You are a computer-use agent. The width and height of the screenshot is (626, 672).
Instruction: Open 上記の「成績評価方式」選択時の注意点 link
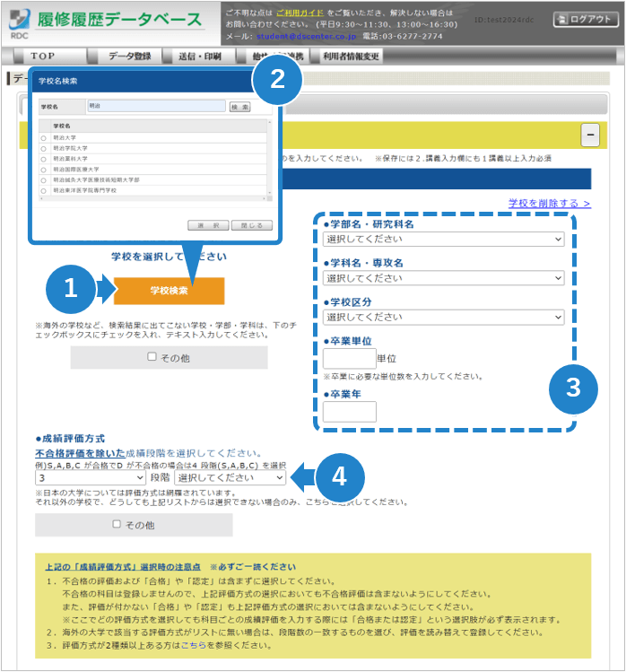[123, 567]
